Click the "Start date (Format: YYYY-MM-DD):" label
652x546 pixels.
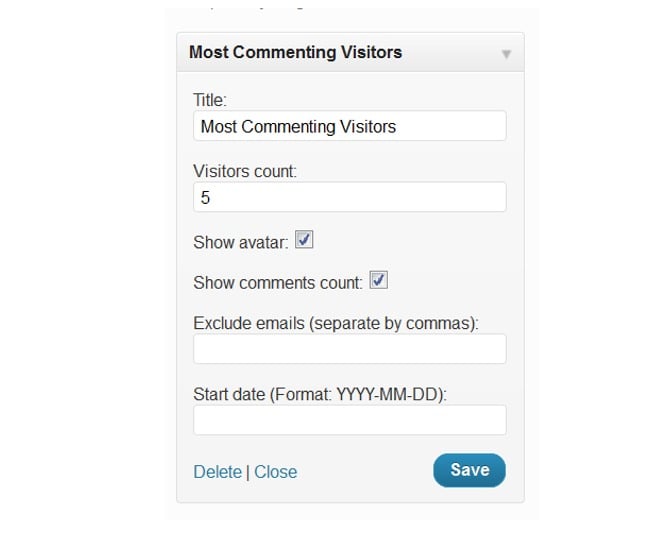tap(320, 394)
